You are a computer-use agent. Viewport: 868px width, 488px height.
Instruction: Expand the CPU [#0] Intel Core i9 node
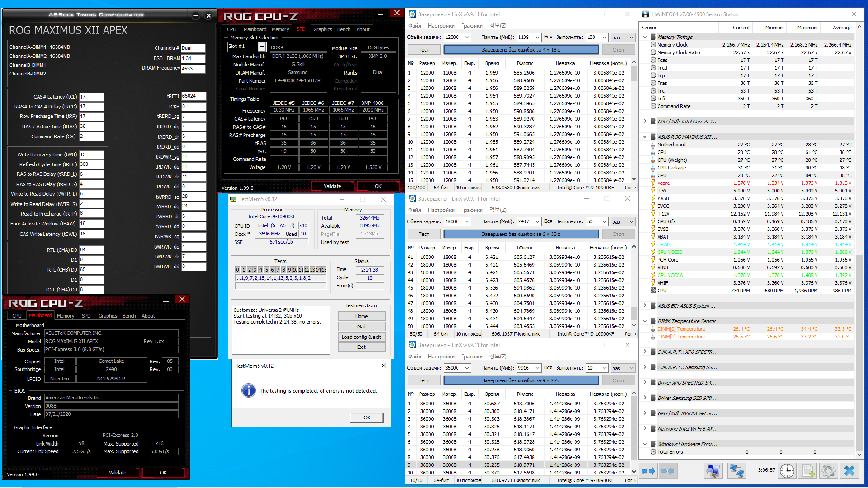(645, 121)
